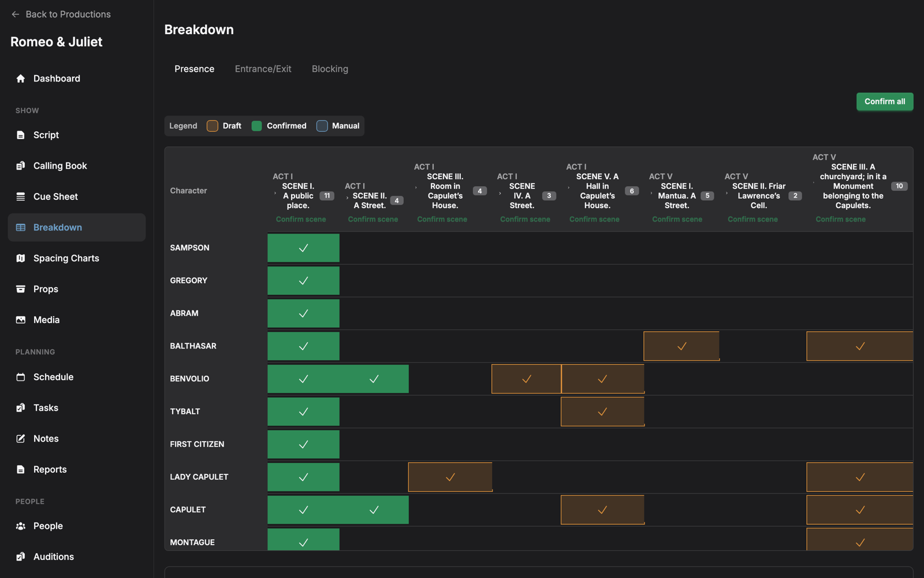Click the Dashboard home icon
Screen dimensions: 924x578
coord(21,79)
